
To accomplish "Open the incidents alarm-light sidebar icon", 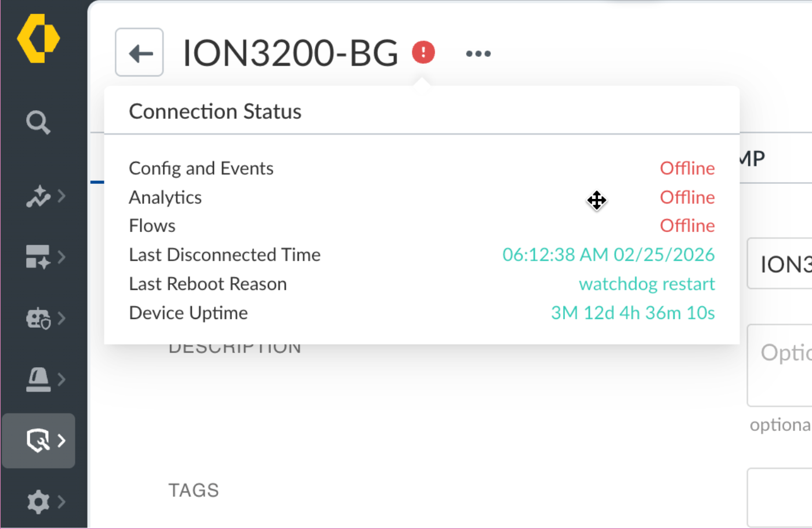I will 38,380.
